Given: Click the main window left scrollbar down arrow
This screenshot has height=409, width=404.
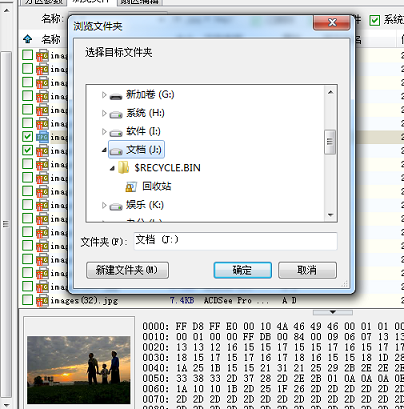Looking at the screenshot, I should point(6,405).
